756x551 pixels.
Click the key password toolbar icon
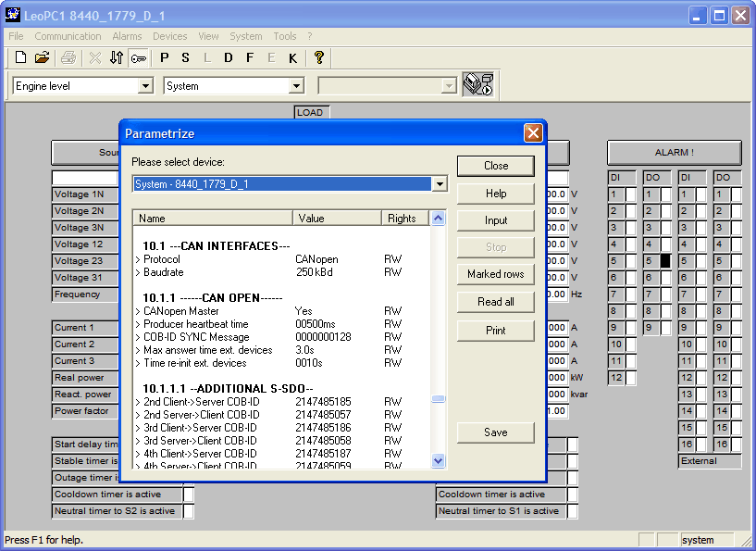coord(139,58)
